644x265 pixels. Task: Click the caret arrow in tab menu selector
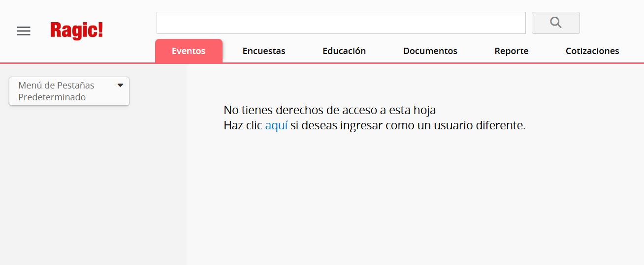(x=120, y=85)
